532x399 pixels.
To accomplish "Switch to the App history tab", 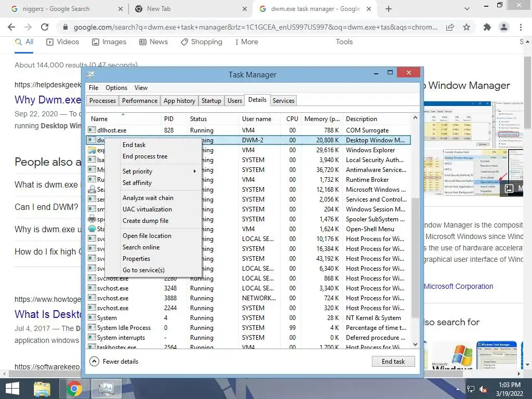I will [x=179, y=100].
